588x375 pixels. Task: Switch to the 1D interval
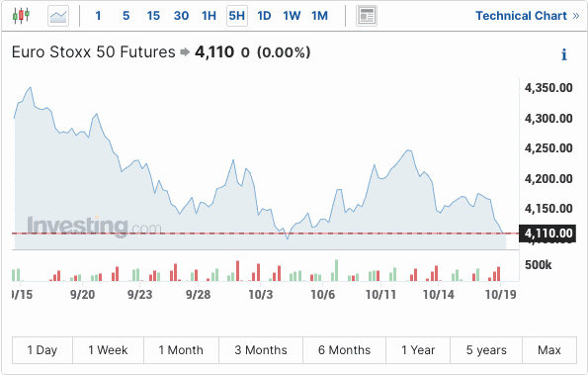[264, 16]
